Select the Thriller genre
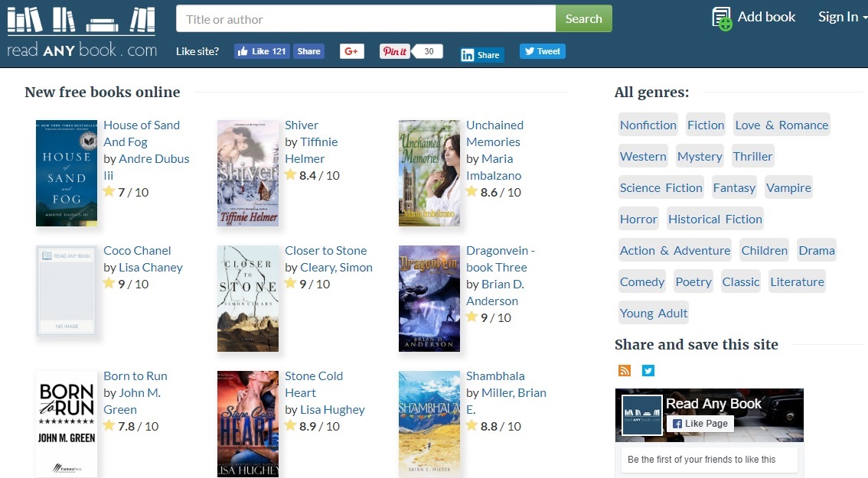 coord(752,157)
